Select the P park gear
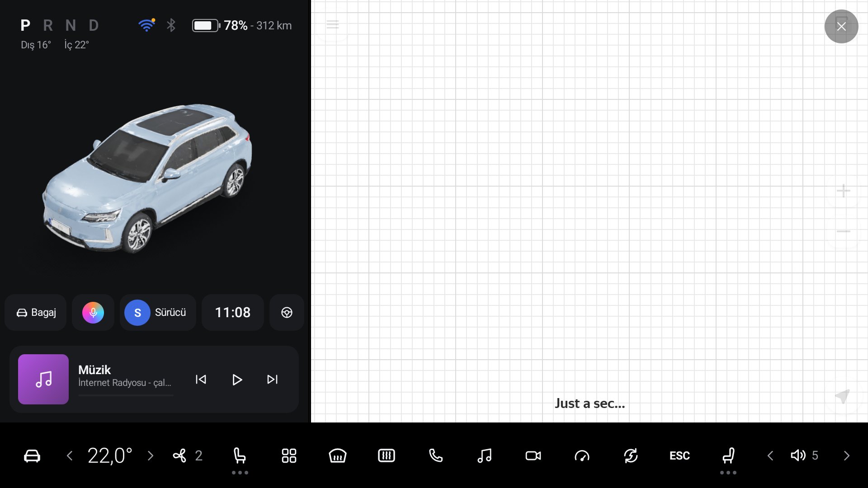This screenshot has width=868, height=488. [25, 25]
